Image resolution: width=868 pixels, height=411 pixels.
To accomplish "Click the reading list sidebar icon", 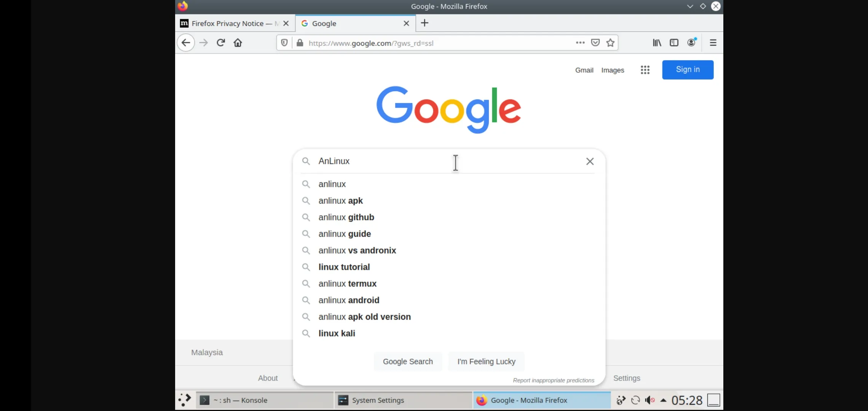I will click(674, 43).
